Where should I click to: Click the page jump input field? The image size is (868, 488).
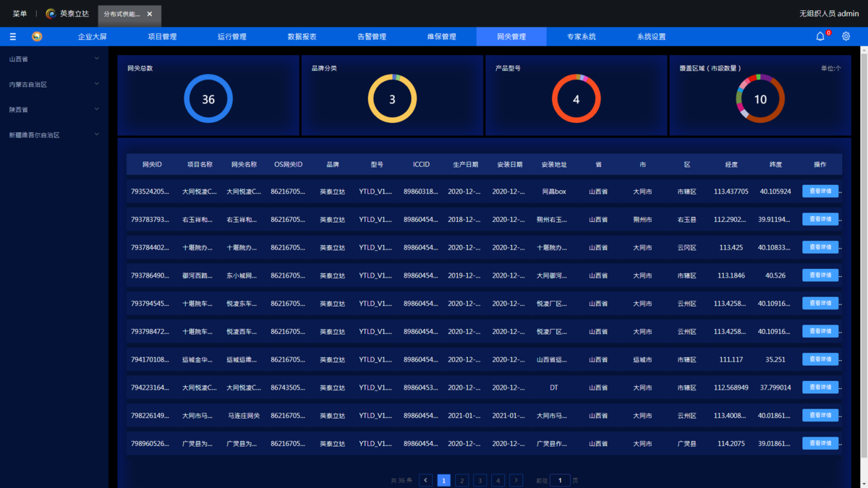click(560, 480)
